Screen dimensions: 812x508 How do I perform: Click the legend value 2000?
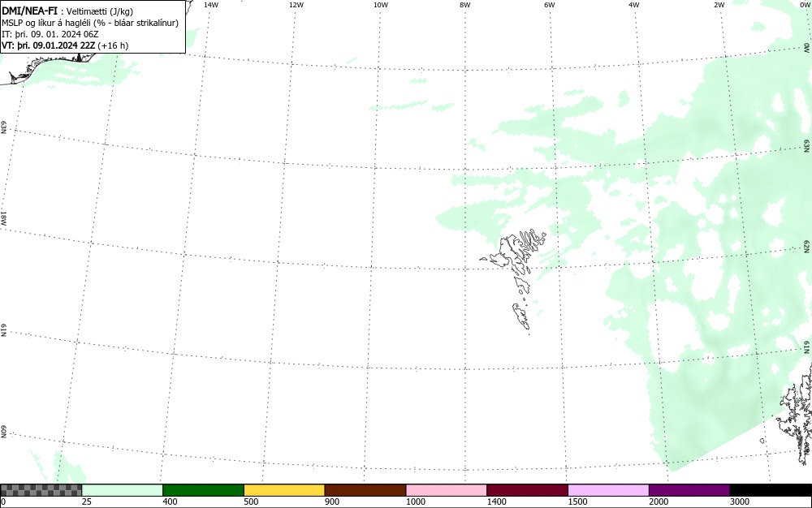659,502
